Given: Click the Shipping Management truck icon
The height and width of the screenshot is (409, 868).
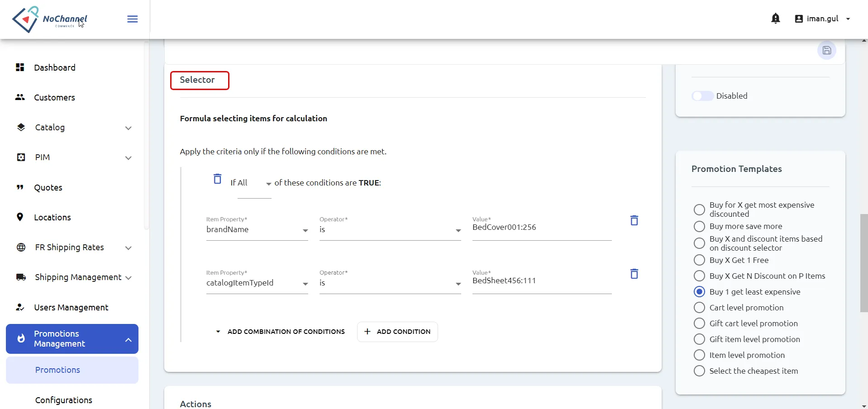Looking at the screenshot, I should coord(21,277).
